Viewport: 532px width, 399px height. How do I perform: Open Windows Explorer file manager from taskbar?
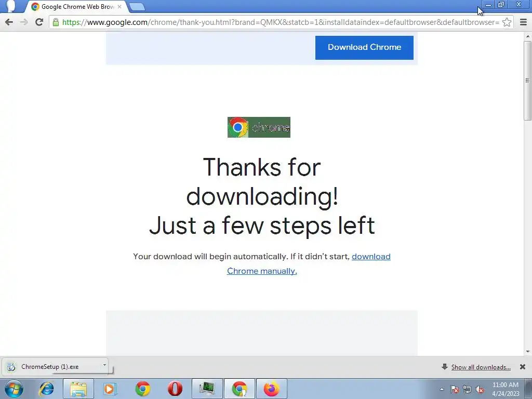(x=78, y=389)
